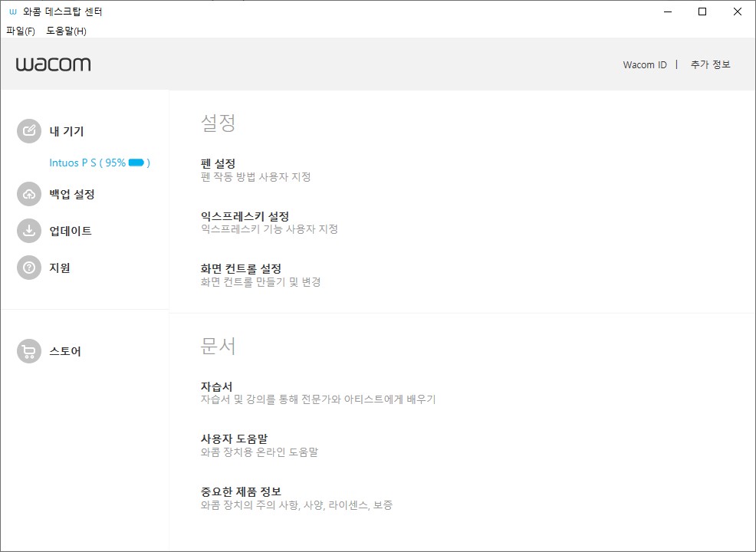Open 중요한 제품 정보 link
756x552 pixels.
click(241, 491)
